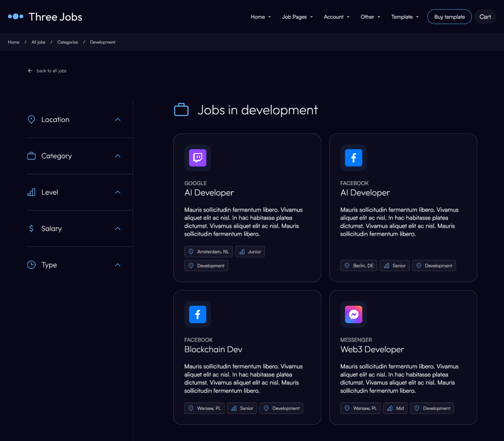Click level icon in Junior tag
504x441 pixels.
242,252
